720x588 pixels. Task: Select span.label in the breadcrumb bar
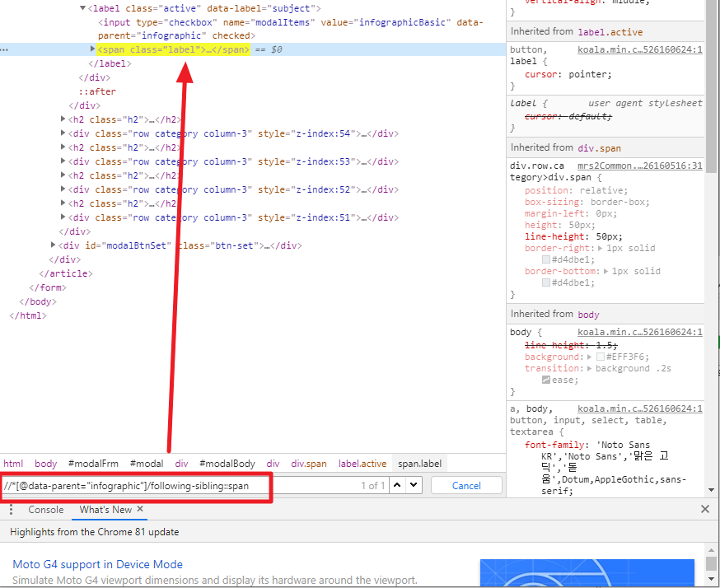click(x=419, y=464)
